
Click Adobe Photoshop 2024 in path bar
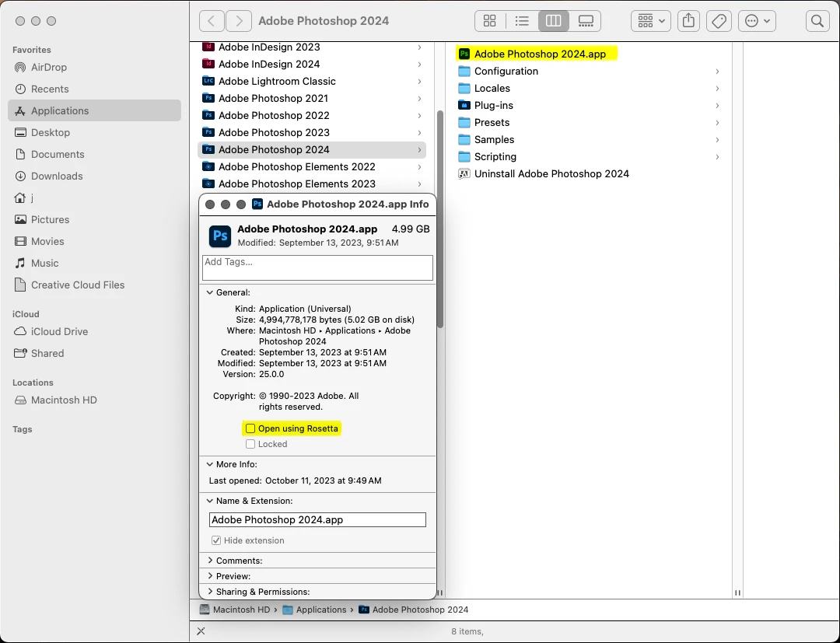pos(413,610)
